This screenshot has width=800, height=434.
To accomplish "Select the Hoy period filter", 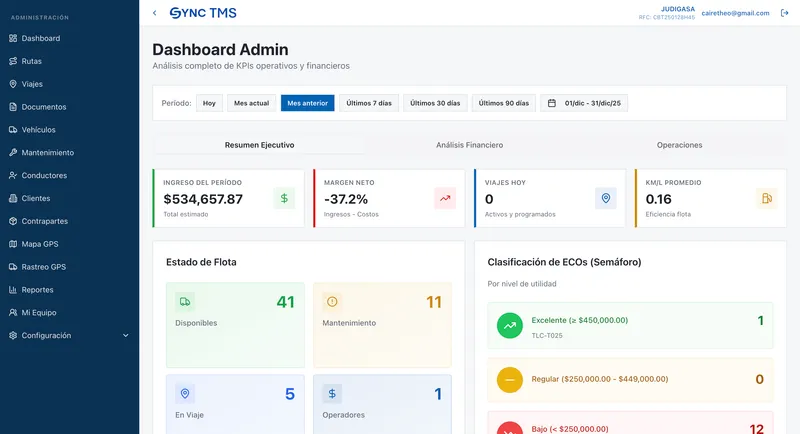I will 209,103.
